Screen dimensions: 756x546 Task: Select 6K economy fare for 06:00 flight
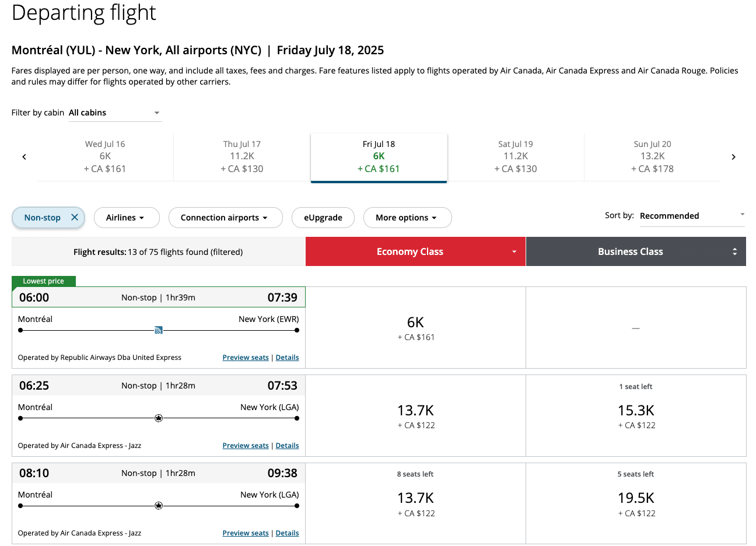tap(415, 328)
